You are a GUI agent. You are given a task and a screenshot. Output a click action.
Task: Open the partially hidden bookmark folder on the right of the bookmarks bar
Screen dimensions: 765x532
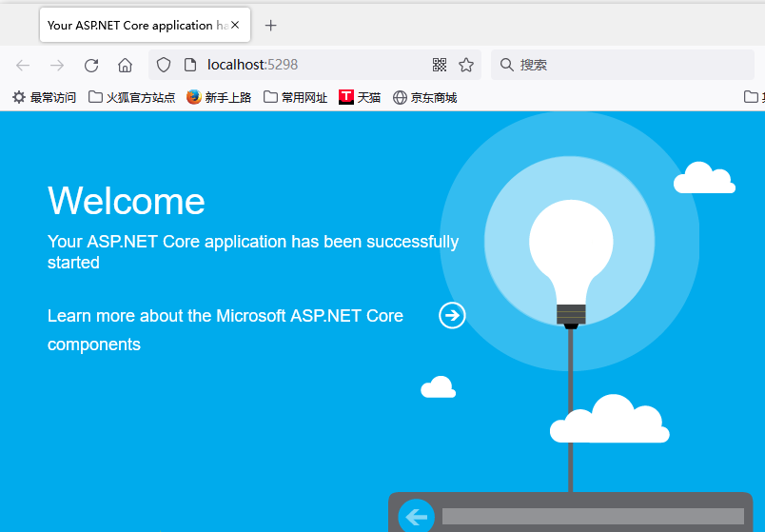point(754,97)
